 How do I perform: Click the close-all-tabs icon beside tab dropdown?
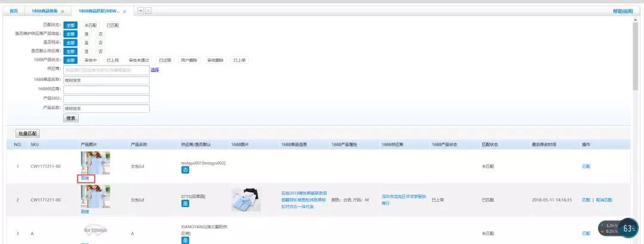[148, 11]
